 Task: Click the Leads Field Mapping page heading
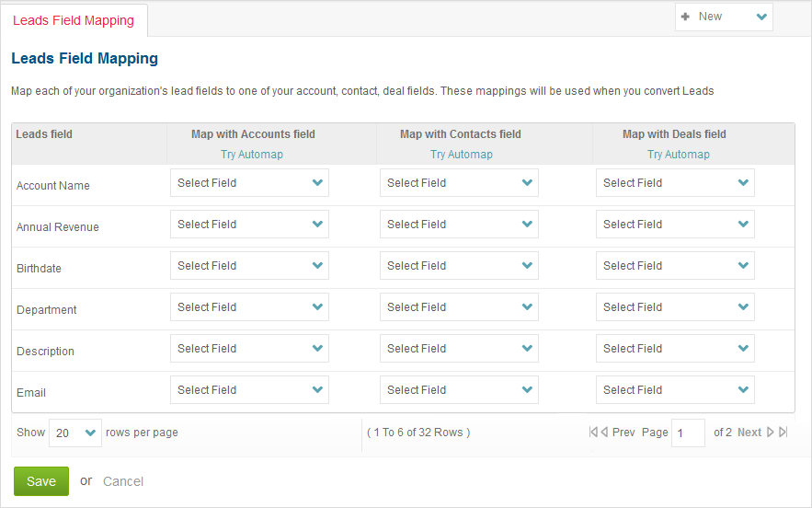[x=85, y=59]
